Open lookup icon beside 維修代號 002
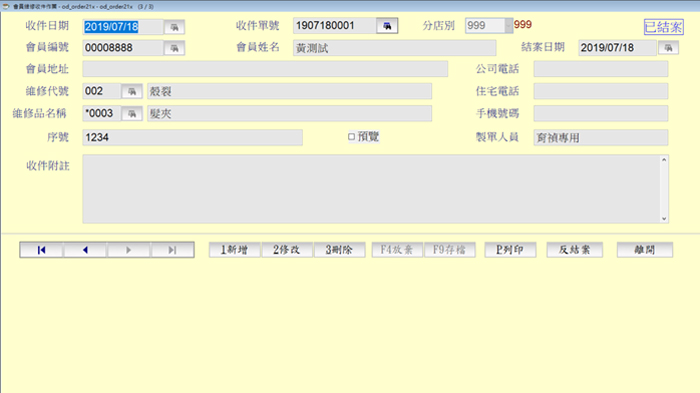Image resolution: width=700 pixels, height=393 pixels. 132,92
